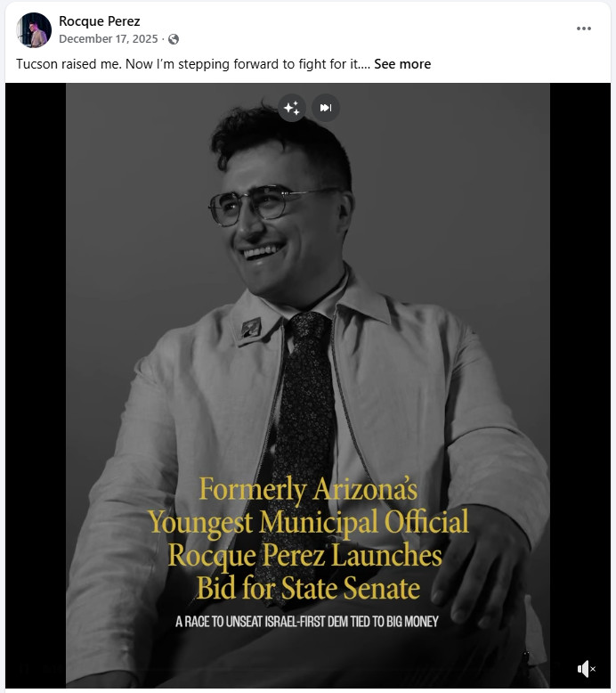The image size is (616, 693).
Task: Toggle video sound on at bottom right
Action: (586, 668)
